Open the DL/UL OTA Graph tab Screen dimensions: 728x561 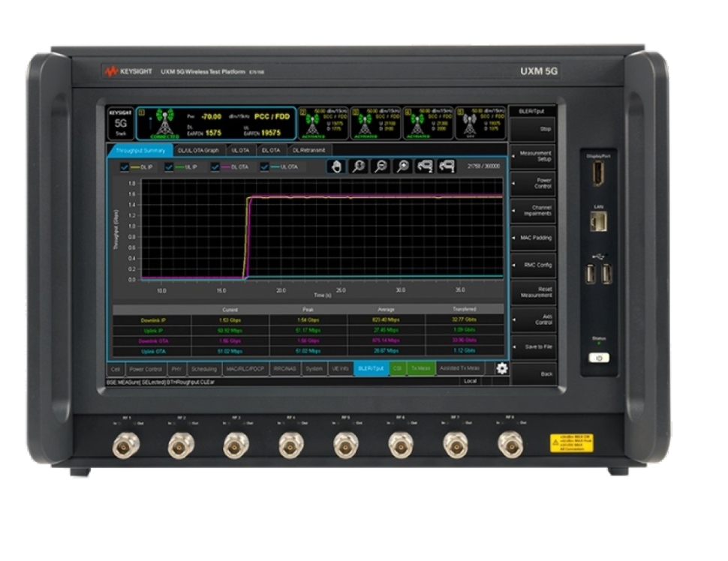198,150
